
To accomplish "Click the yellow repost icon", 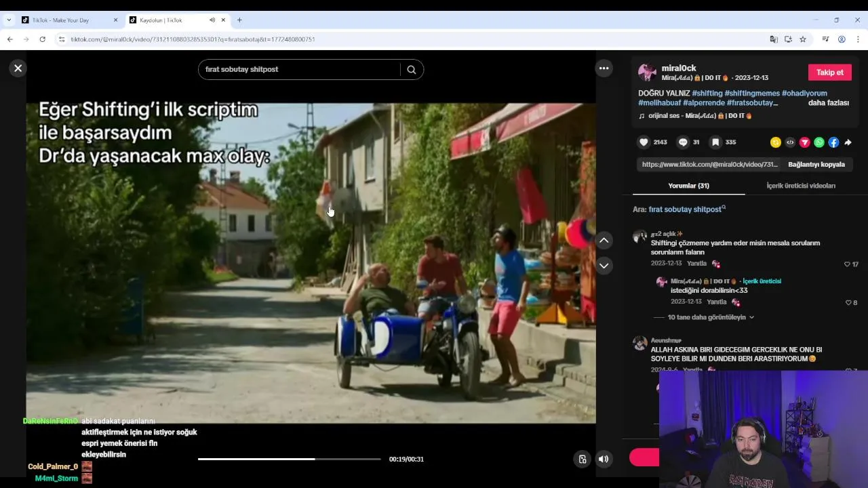I will (x=776, y=142).
